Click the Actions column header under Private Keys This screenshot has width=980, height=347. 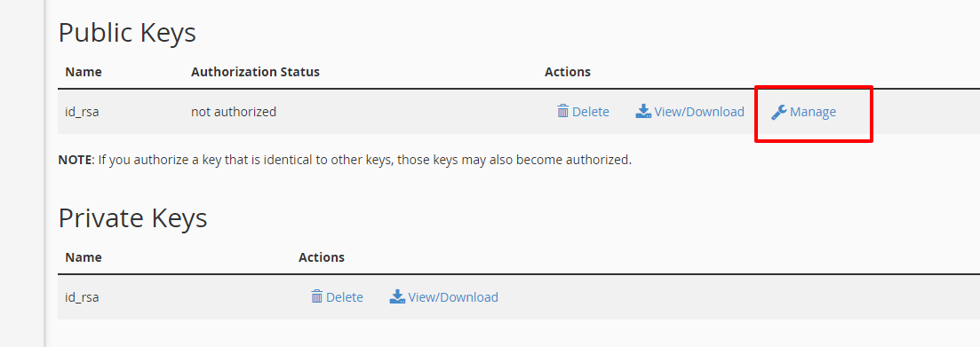[x=322, y=257]
